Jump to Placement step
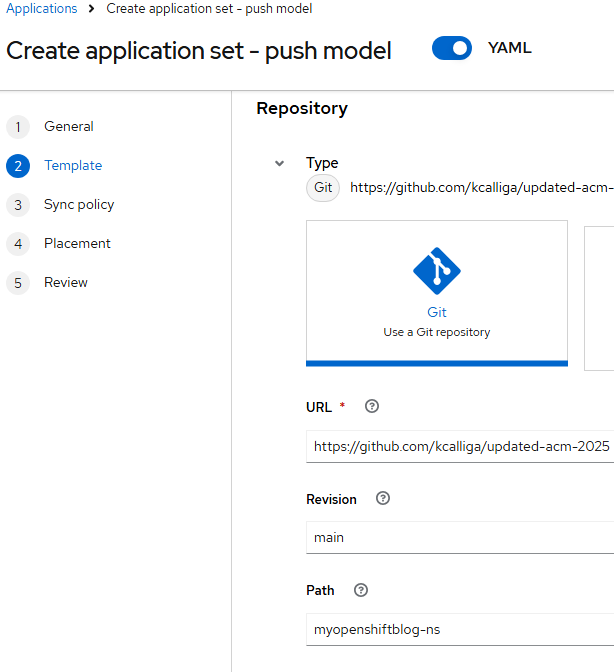The width and height of the screenshot is (614, 672). (x=77, y=243)
